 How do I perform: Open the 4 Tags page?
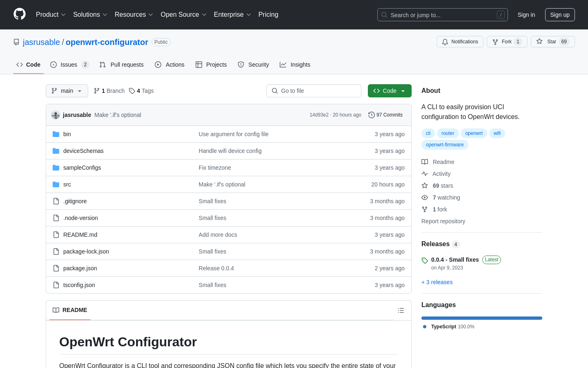[141, 91]
